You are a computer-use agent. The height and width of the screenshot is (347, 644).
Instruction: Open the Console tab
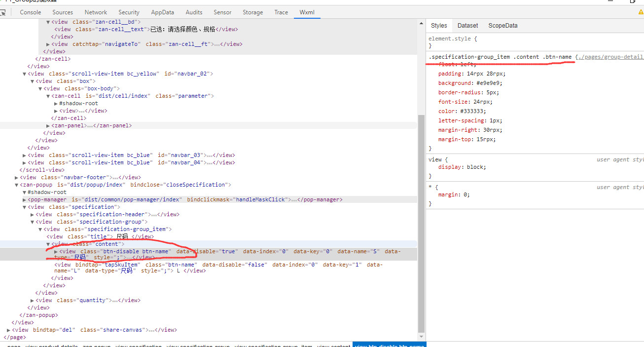[31, 12]
